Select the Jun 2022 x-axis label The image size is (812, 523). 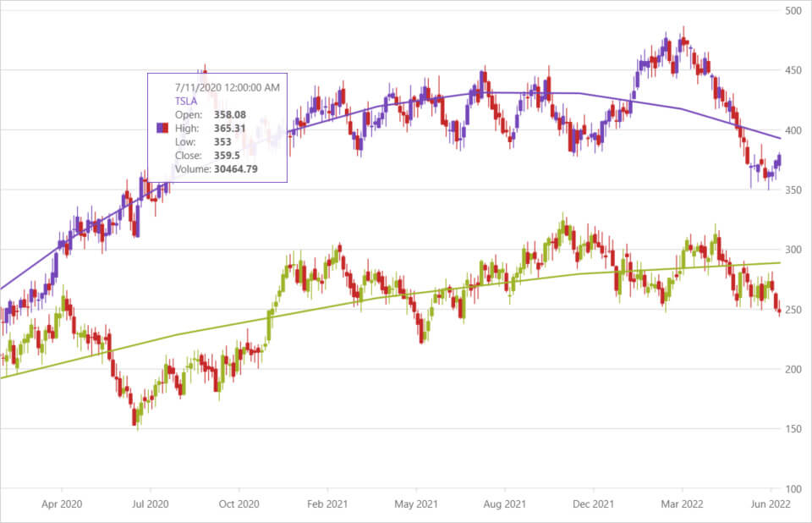click(771, 504)
